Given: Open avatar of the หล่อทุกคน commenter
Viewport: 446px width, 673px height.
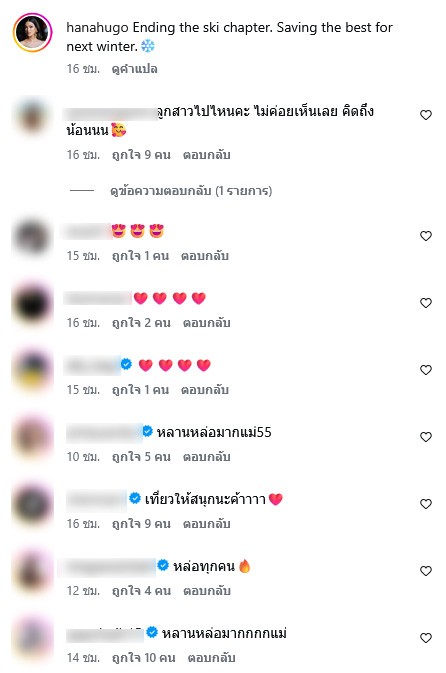Looking at the screenshot, I should coord(32,571).
